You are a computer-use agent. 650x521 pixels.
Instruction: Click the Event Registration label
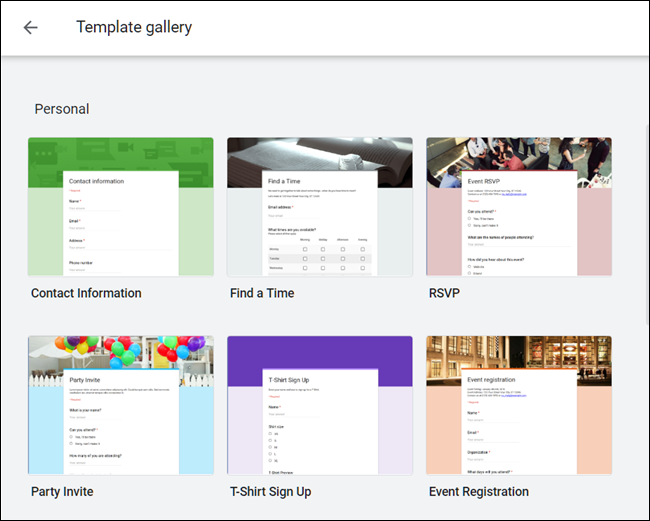(479, 492)
